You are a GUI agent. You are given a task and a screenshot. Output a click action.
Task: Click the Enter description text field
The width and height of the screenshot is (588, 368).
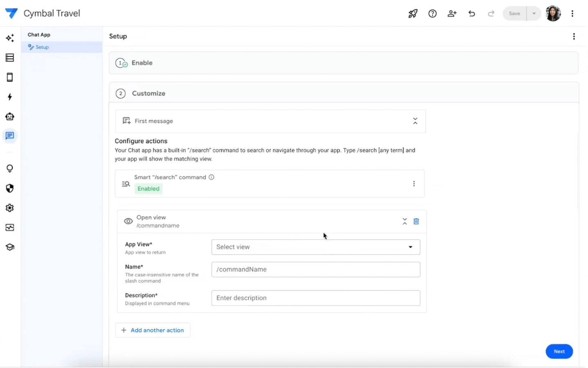(x=316, y=298)
